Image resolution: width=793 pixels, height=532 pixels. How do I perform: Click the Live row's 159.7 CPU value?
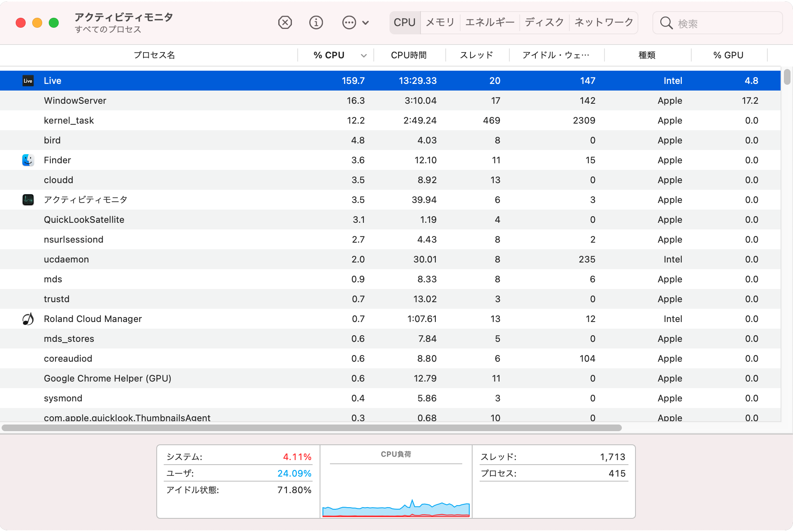353,81
